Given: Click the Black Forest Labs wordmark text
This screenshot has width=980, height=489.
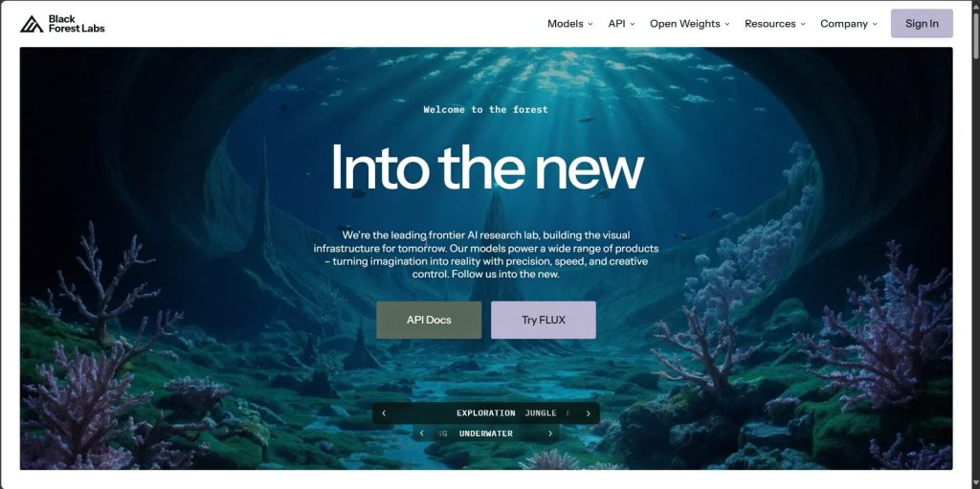Looking at the screenshot, I should [x=77, y=24].
